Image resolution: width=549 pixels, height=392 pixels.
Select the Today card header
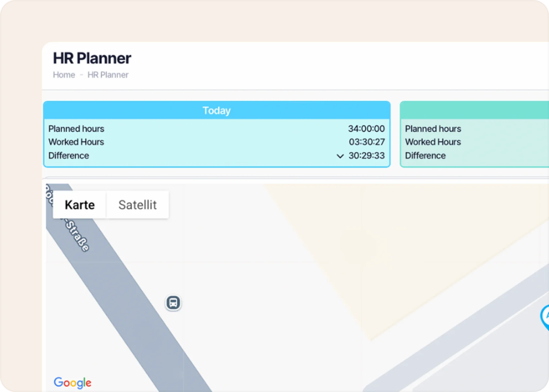217,110
